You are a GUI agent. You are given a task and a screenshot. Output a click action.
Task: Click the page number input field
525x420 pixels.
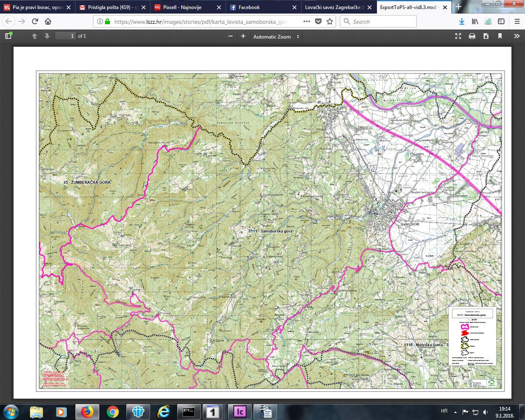[65, 36]
